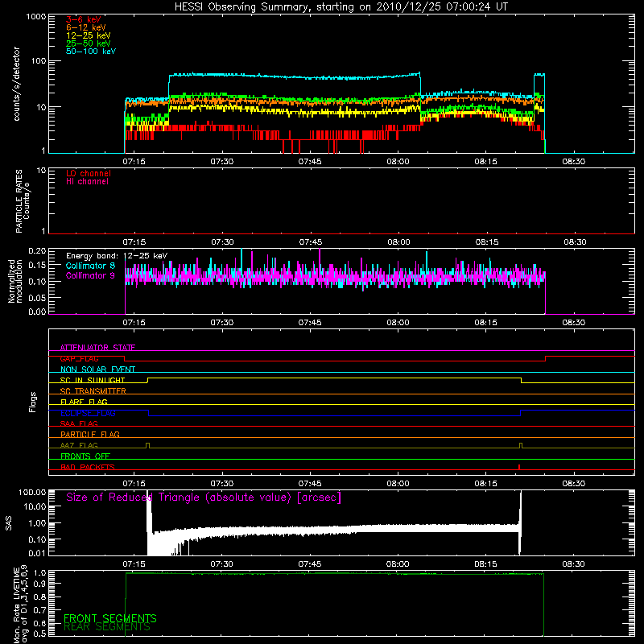Screen dimensions: 644x644
Task: Click the 07:15 time label under the counts panel
Action: 134,162
